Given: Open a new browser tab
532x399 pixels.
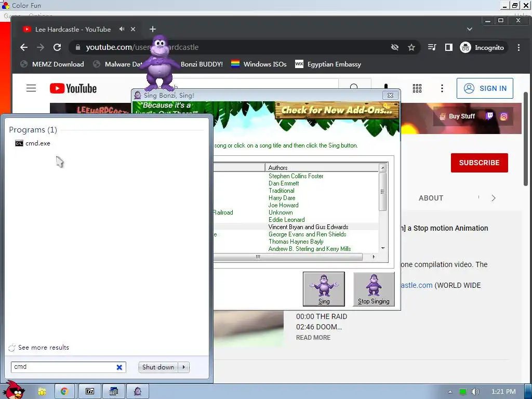Looking at the screenshot, I should (x=153, y=29).
